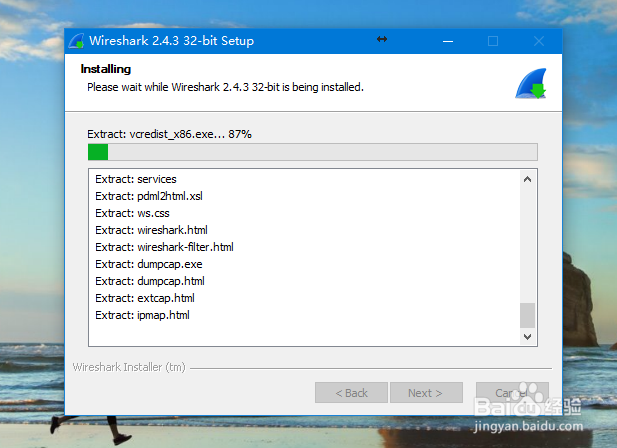617x448 pixels.
Task: Select the 'Extract: wireshark.html' log line
Action: tap(151, 230)
